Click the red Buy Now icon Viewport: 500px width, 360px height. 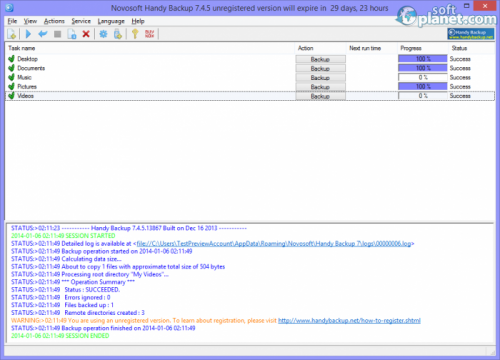tap(150, 34)
